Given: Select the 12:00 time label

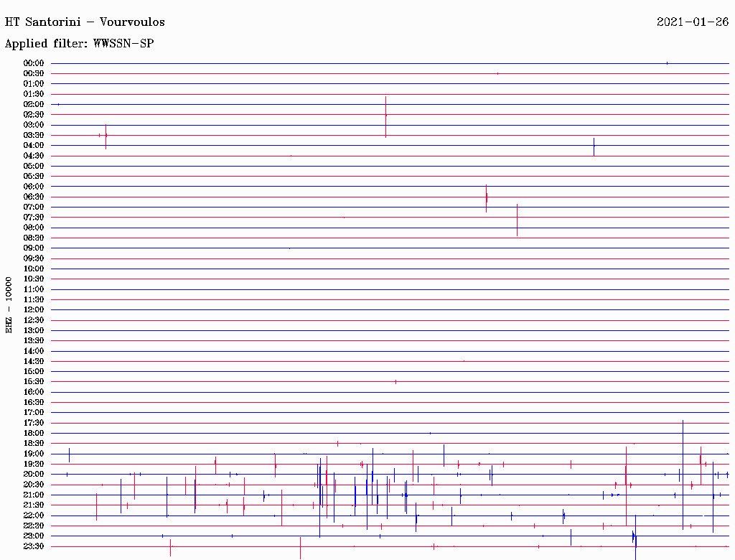Looking at the screenshot, I should coord(34,309).
